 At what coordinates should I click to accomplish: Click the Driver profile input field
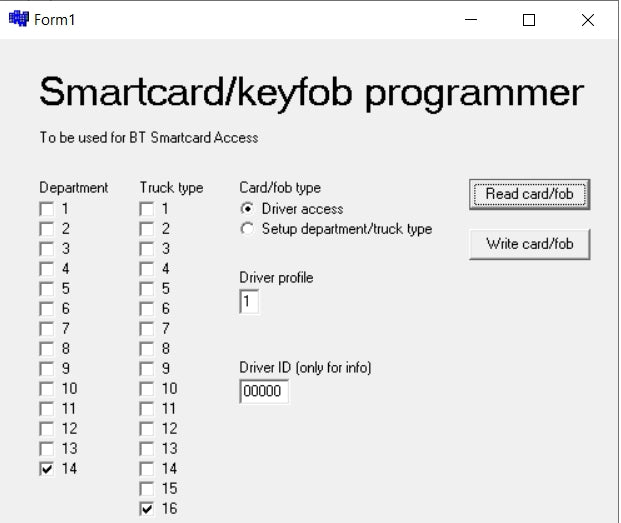tap(249, 302)
